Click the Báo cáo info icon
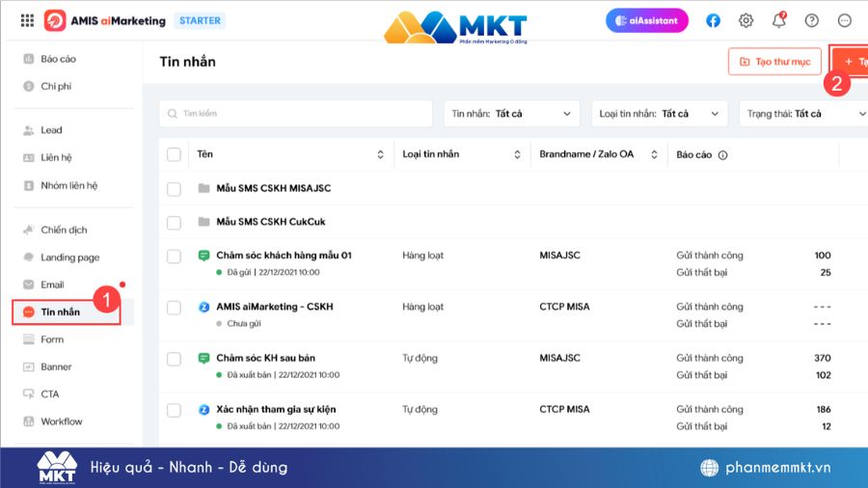This screenshot has height=488, width=868. pyautogui.click(x=722, y=155)
